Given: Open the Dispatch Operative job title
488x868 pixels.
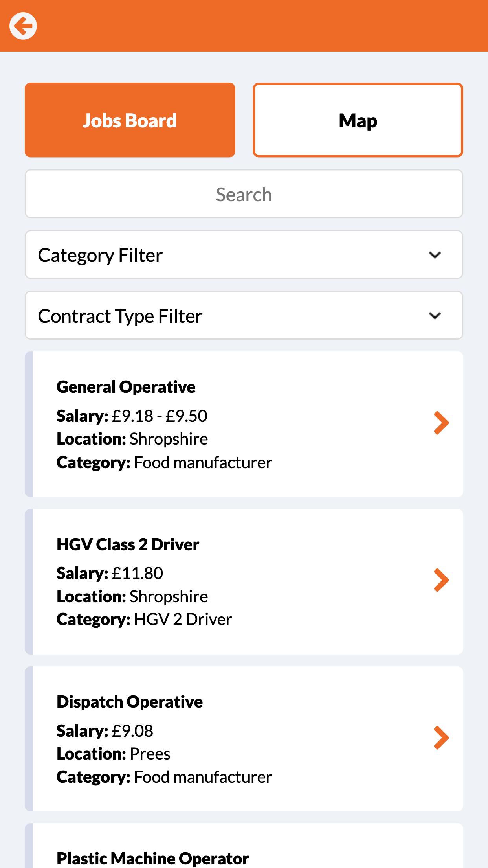Looking at the screenshot, I should point(130,702).
